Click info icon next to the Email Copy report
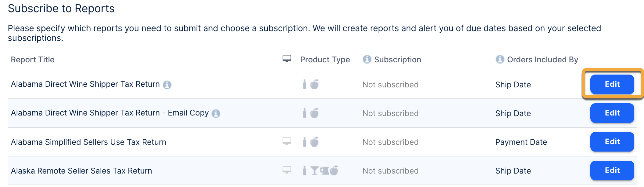The width and height of the screenshot is (644, 187). tap(216, 113)
